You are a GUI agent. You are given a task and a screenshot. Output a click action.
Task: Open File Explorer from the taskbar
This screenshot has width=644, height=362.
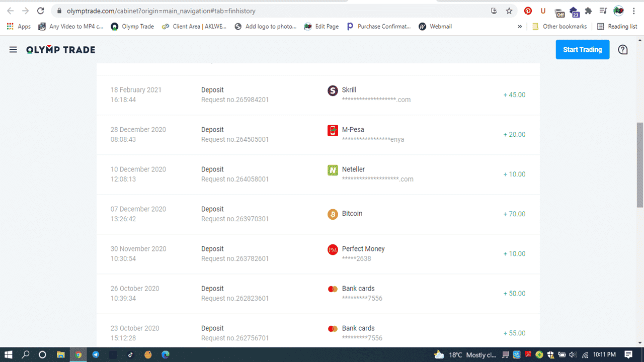tap(60, 354)
